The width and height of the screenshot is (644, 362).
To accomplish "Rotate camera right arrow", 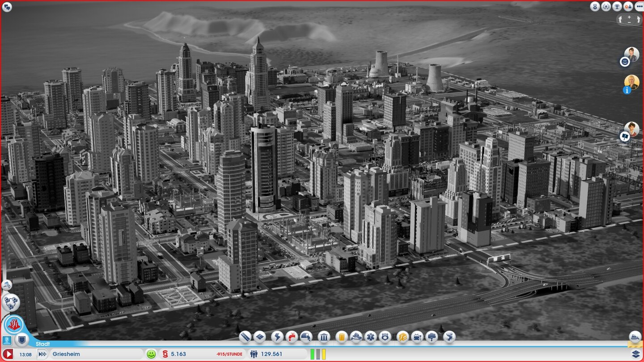I will 639,20.
